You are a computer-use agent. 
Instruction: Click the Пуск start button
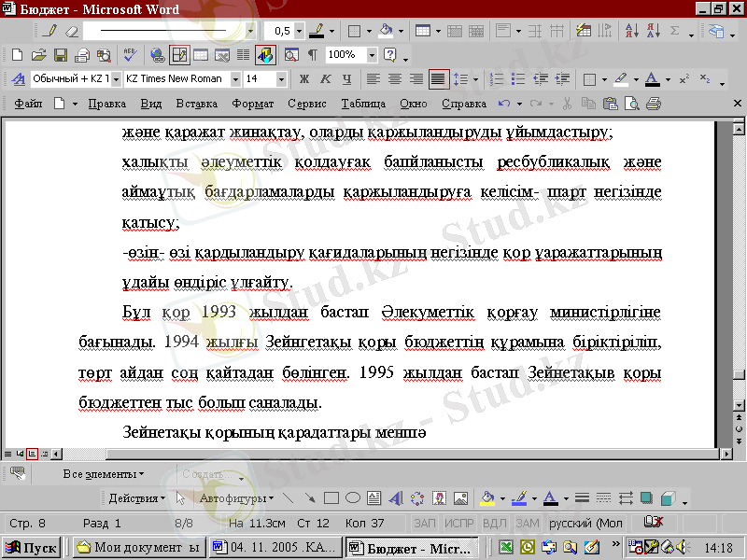[x=32, y=548]
